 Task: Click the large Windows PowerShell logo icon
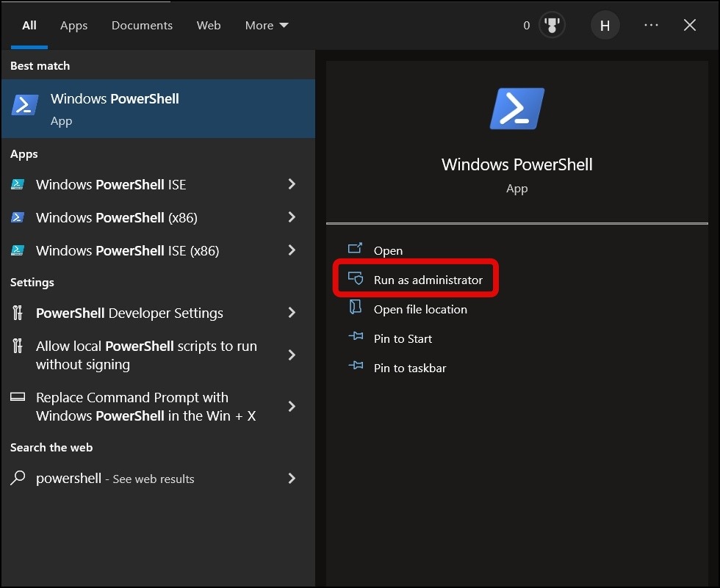click(x=517, y=109)
